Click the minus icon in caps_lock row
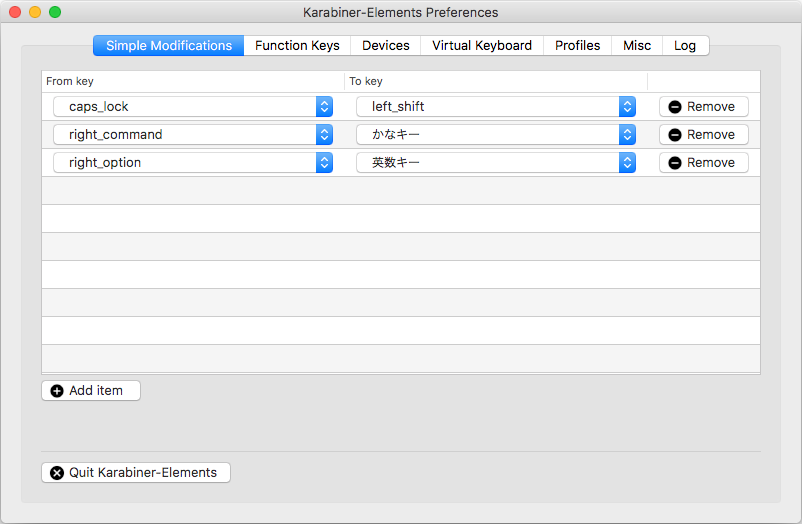 [x=675, y=107]
